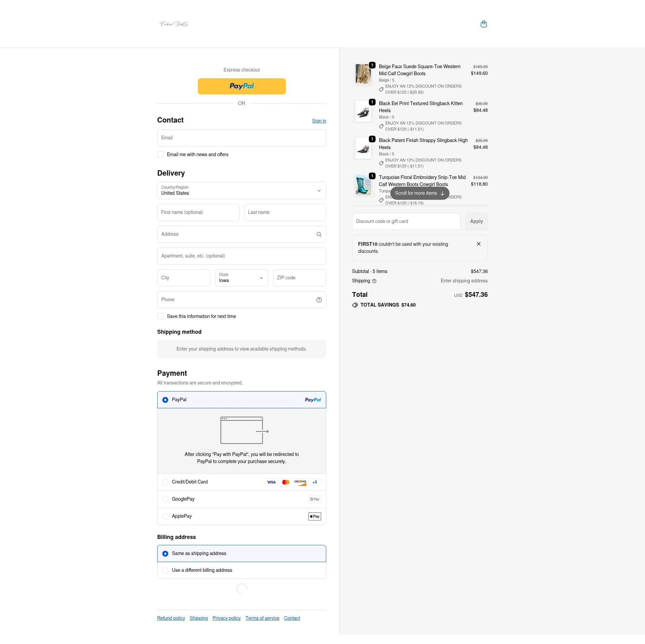Open the Refund policy page
Viewport: 645px width, 644px height.
(171, 618)
